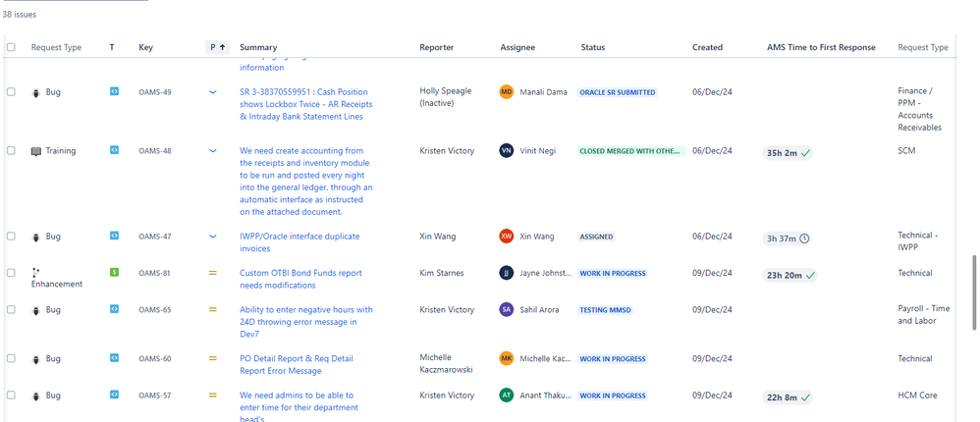Sort by the Created column header

click(707, 47)
